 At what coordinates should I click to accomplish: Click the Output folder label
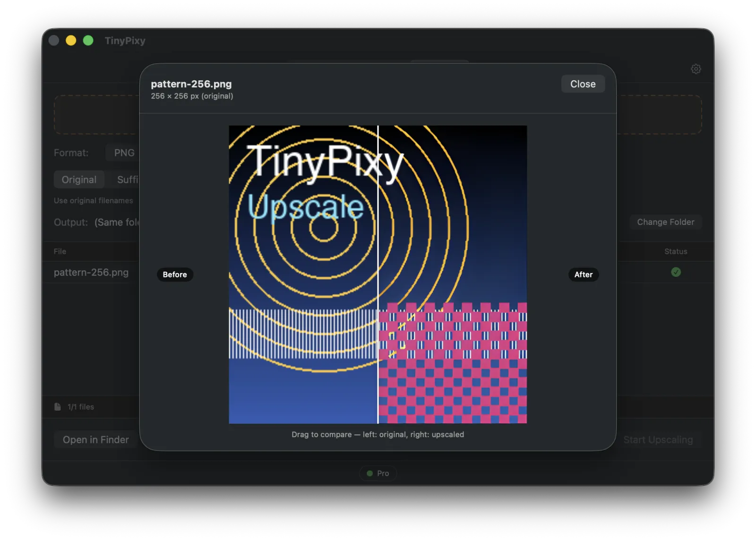click(x=71, y=222)
